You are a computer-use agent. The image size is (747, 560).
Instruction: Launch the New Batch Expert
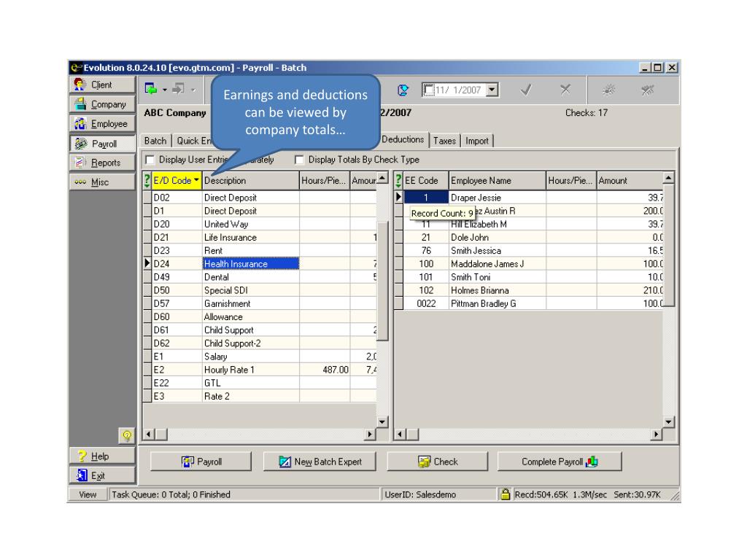pos(320,462)
